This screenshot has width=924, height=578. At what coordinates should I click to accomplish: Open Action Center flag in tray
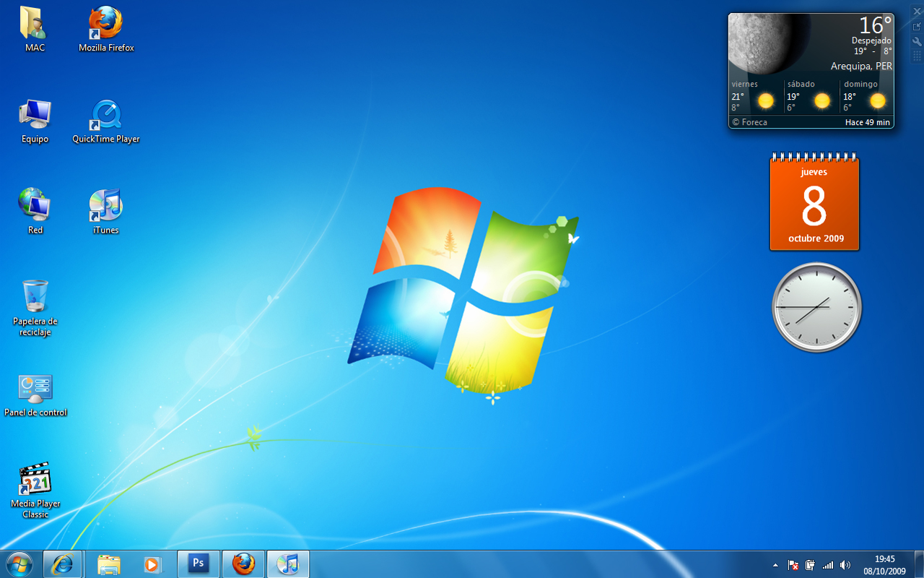[793, 565]
